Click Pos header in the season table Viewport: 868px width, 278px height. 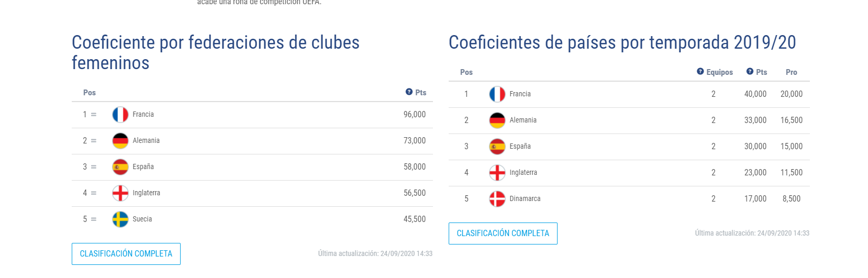[x=466, y=72]
